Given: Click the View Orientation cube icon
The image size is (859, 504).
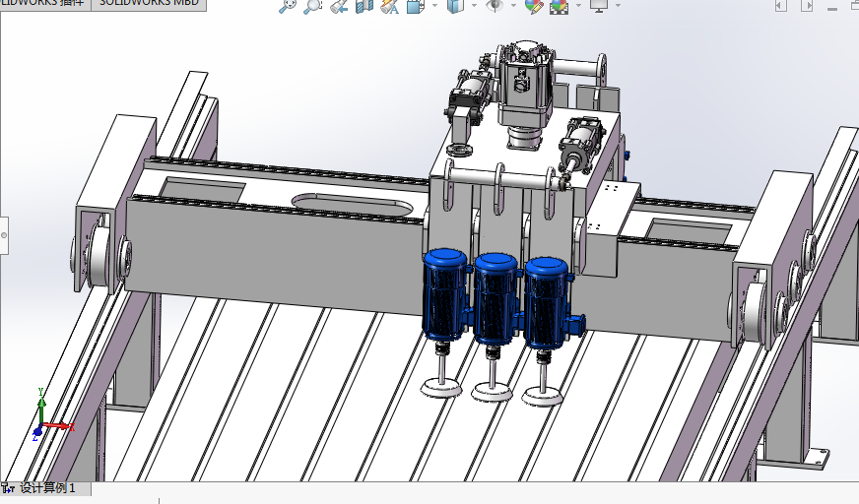Looking at the screenshot, I should (x=416, y=6).
